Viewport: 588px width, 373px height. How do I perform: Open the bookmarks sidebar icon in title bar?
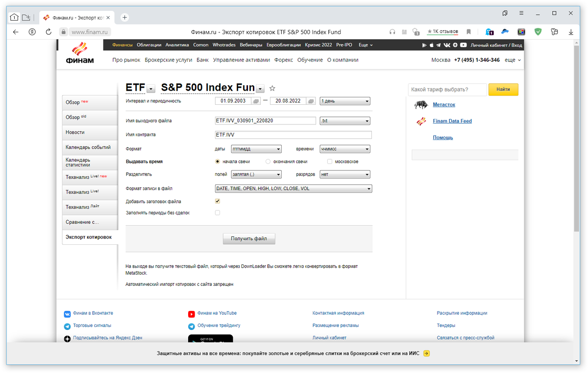click(505, 13)
